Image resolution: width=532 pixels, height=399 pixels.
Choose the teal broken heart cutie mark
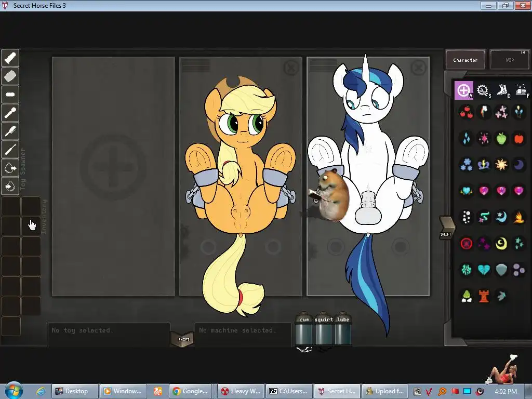pyautogui.click(x=484, y=270)
